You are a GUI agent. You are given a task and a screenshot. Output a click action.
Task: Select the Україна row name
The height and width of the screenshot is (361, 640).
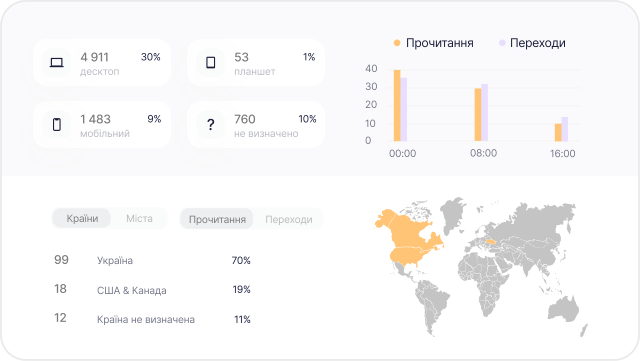(x=115, y=261)
